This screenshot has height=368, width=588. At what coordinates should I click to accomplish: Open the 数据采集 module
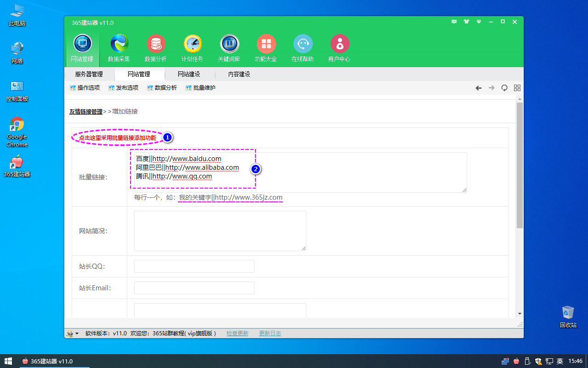coord(119,48)
